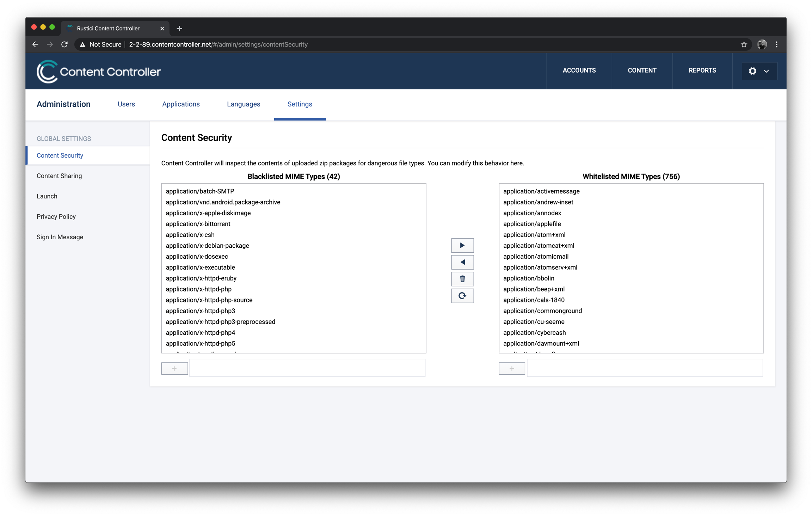
Task: Click the Not Secure warning icon
Action: coord(82,44)
